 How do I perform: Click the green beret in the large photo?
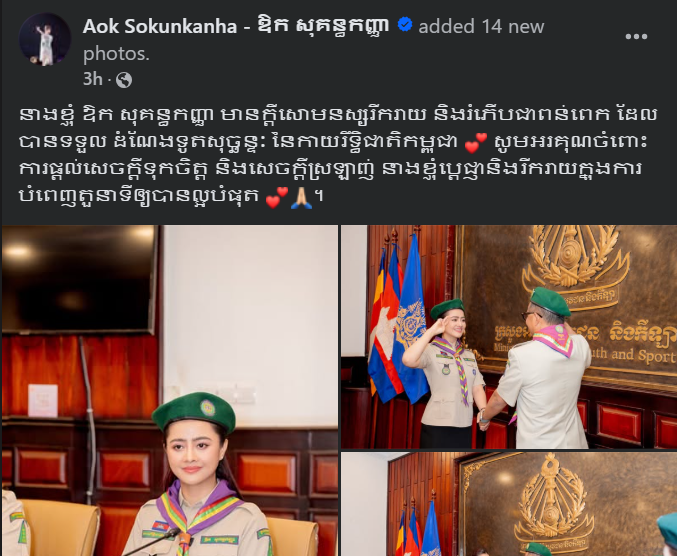click(194, 412)
